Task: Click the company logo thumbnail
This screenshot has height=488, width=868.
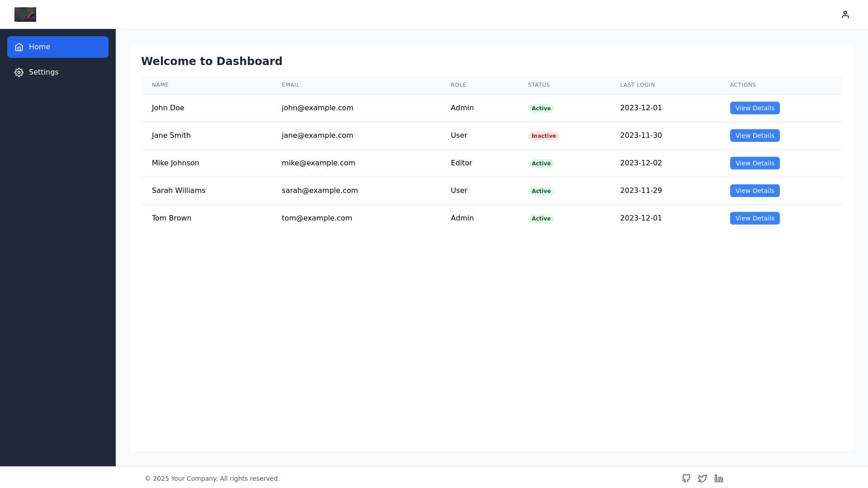Action: point(25,14)
